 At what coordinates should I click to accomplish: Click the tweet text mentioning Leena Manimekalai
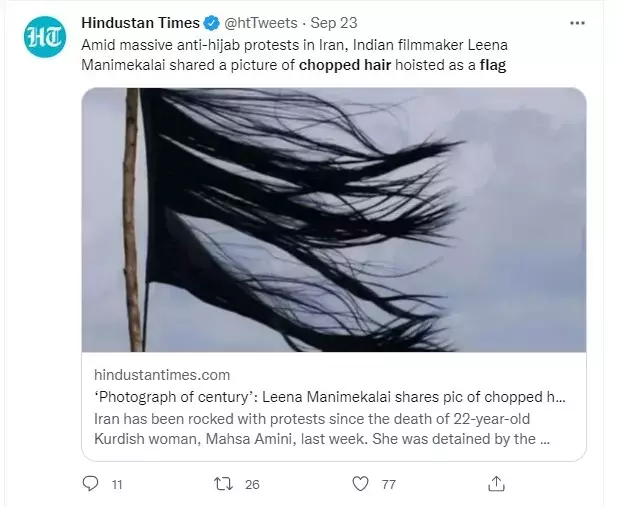(x=294, y=55)
